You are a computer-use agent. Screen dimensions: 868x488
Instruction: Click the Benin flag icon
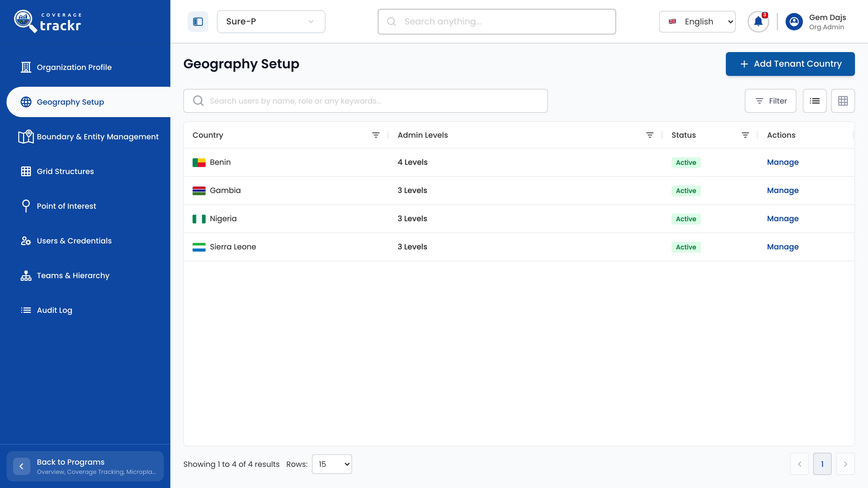click(x=199, y=162)
